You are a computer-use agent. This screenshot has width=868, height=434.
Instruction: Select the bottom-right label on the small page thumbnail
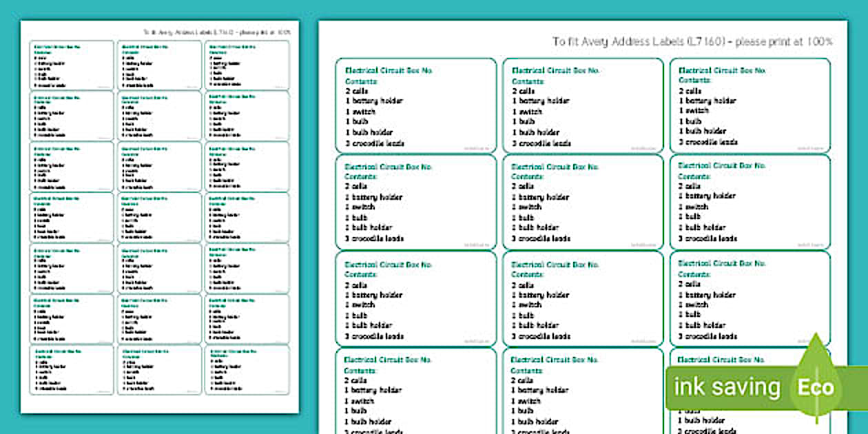coord(246,370)
